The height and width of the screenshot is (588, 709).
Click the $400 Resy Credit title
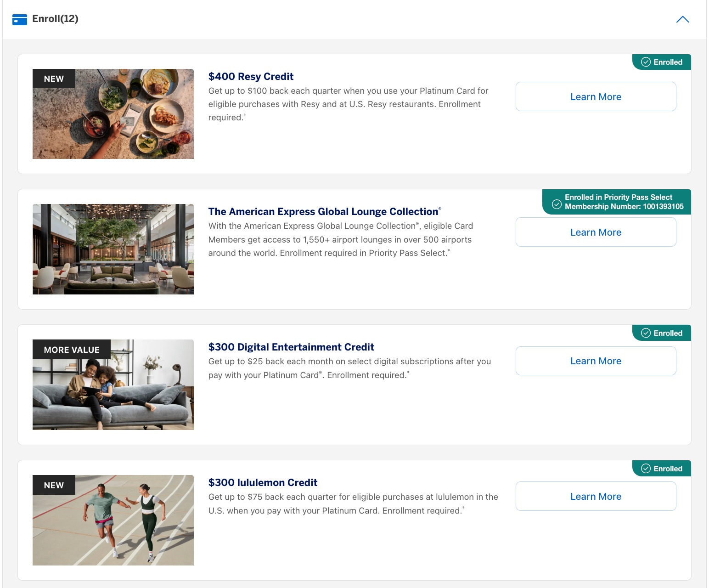[251, 76]
